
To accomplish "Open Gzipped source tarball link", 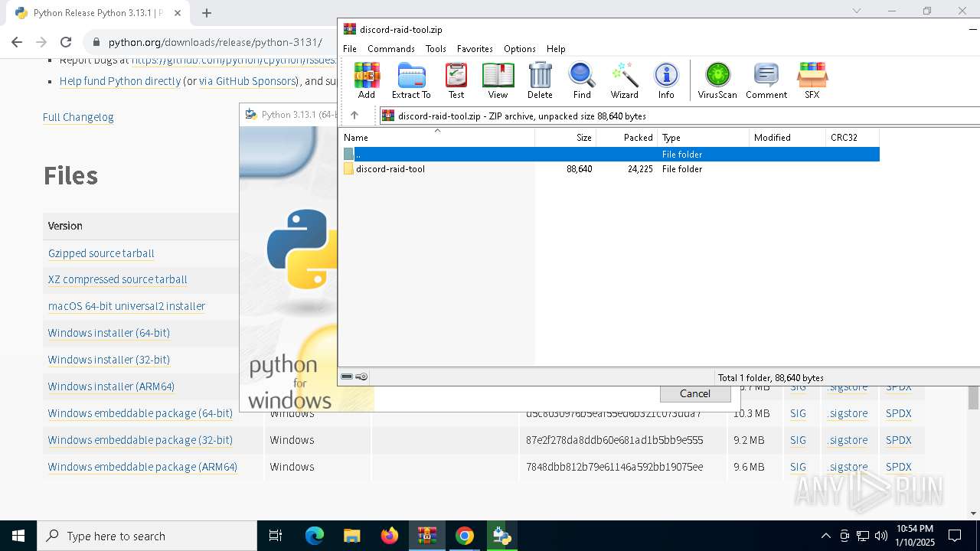I will 101,253.
